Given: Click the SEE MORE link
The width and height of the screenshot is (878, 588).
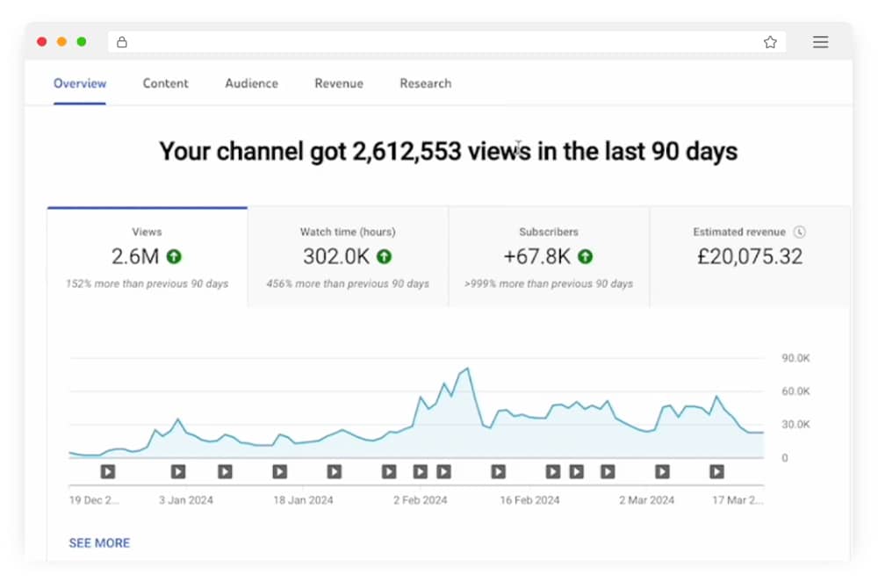Looking at the screenshot, I should coord(99,542).
